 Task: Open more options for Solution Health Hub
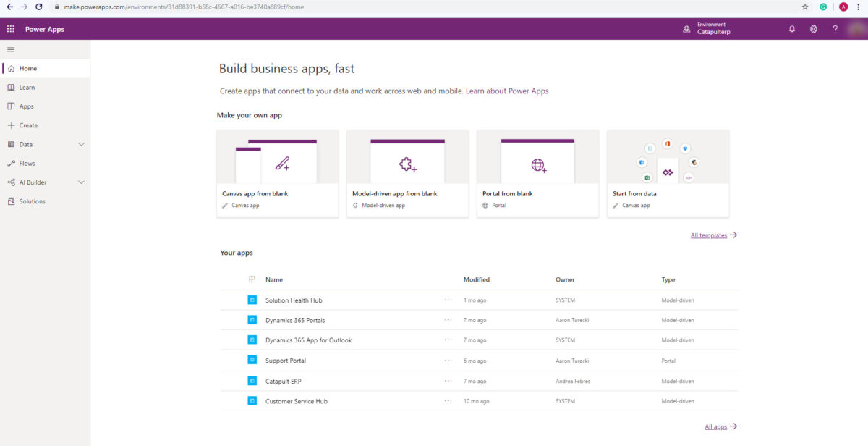448,300
